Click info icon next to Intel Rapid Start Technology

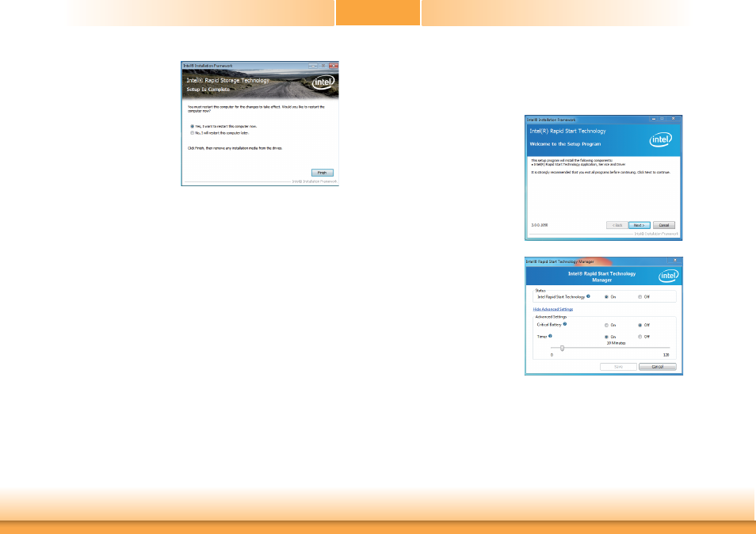pyautogui.click(x=588, y=296)
